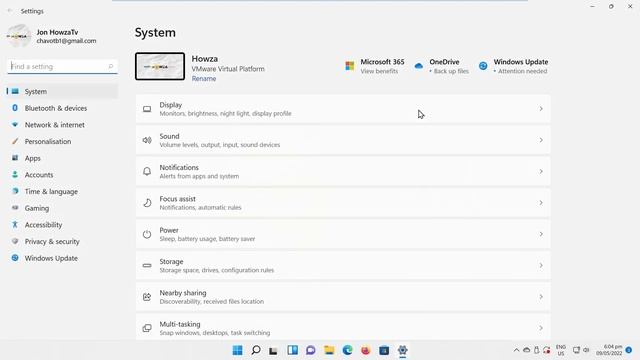Show hidden system tray icons

coord(516,350)
